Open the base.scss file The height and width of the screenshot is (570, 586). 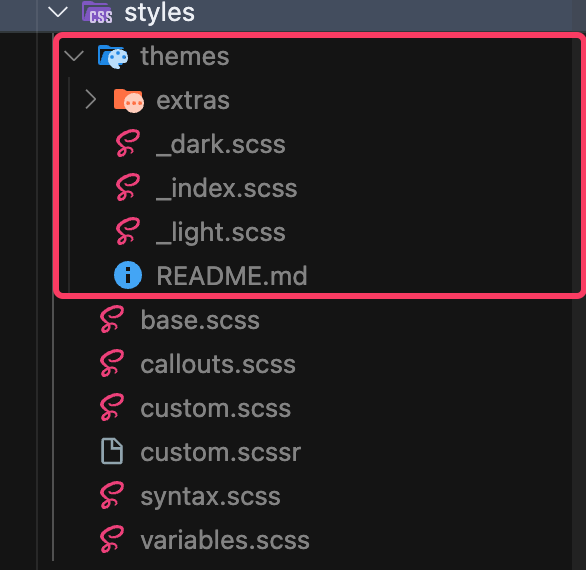coord(200,320)
